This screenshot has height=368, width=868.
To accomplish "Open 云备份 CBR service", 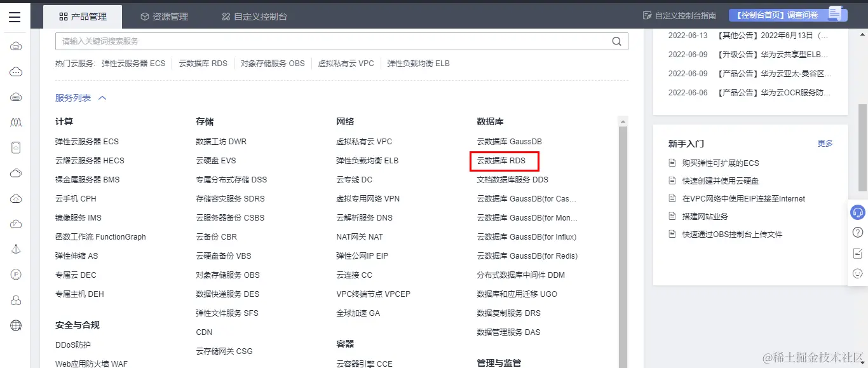I will [217, 237].
